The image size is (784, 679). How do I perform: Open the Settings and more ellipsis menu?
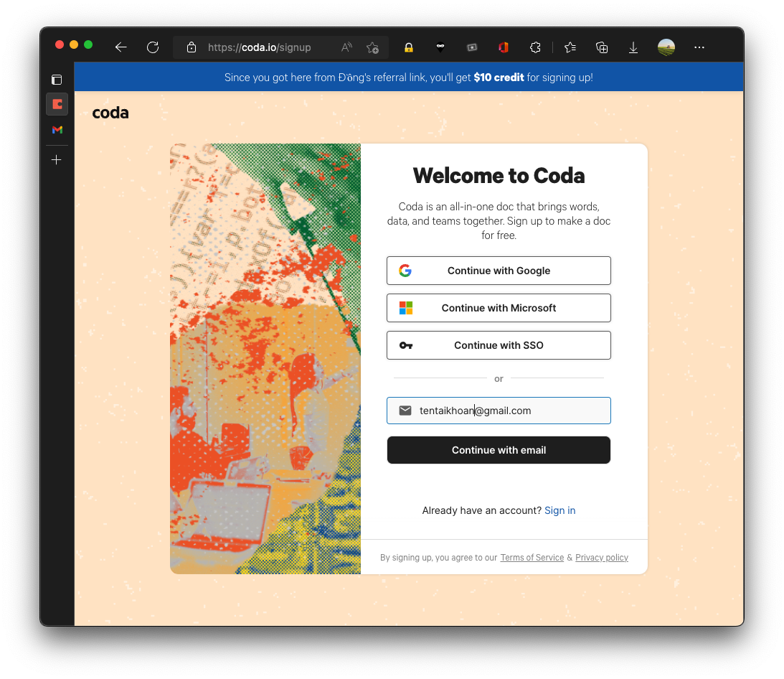[x=699, y=47]
